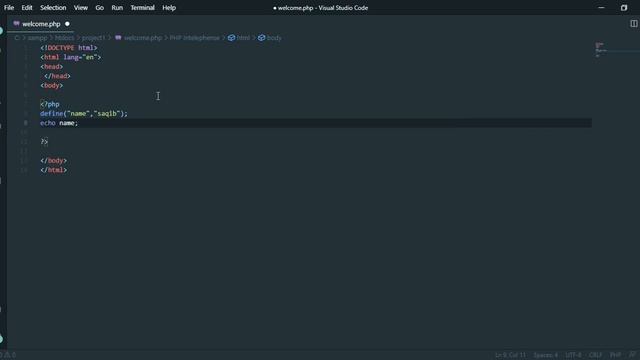
Task: Click PHP language mode in status bar
Action: [x=616, y=355]
